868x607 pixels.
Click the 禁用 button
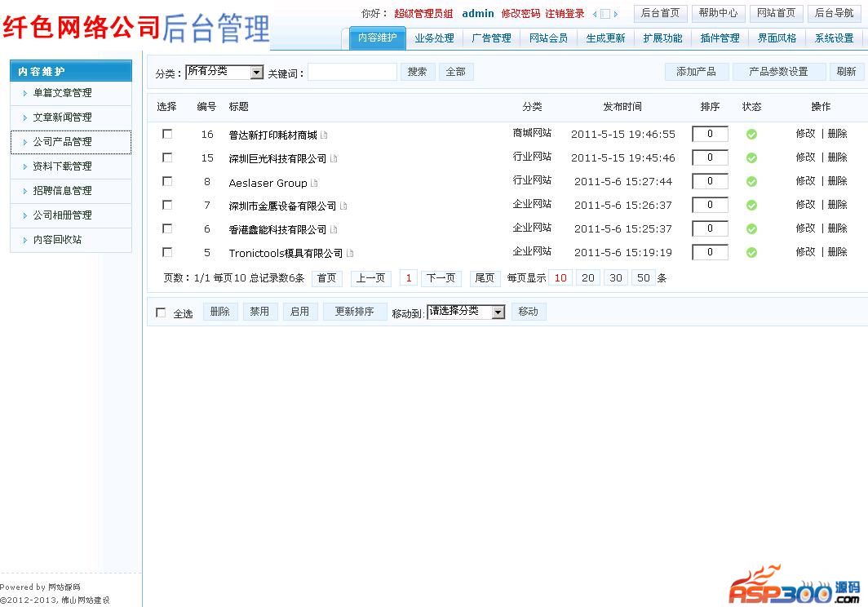tap(259, 312)
